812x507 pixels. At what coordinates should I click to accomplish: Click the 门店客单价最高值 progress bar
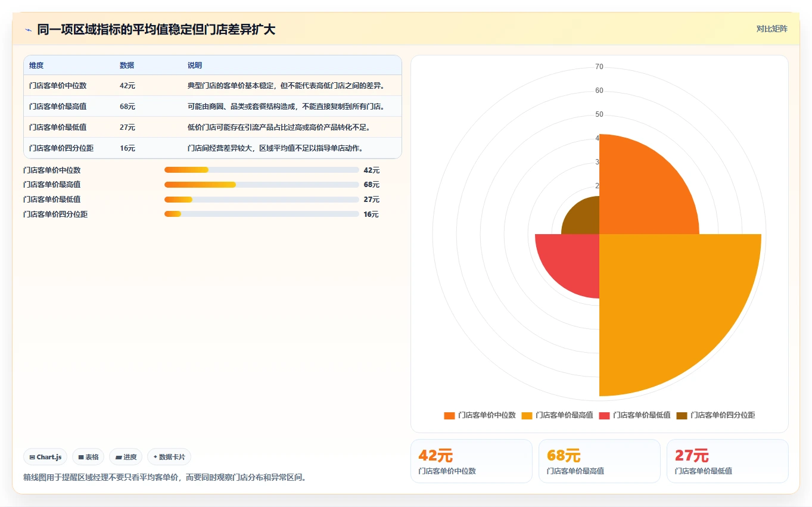click(x=262, y=185)
